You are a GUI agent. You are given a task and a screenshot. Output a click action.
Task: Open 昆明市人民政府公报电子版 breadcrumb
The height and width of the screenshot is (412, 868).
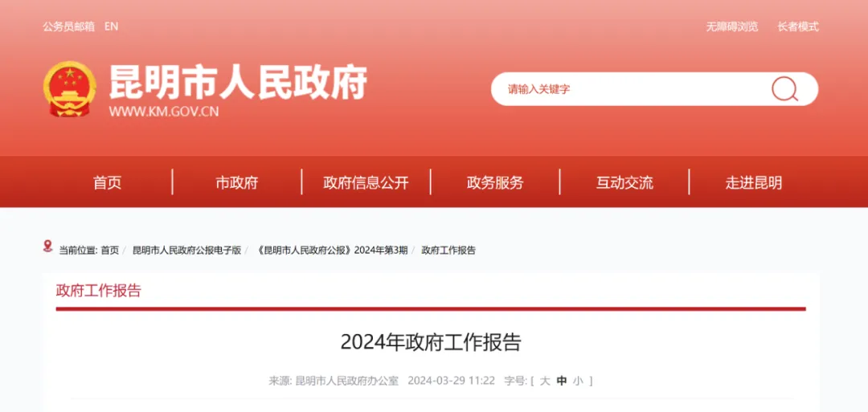[x=186, y=251]
